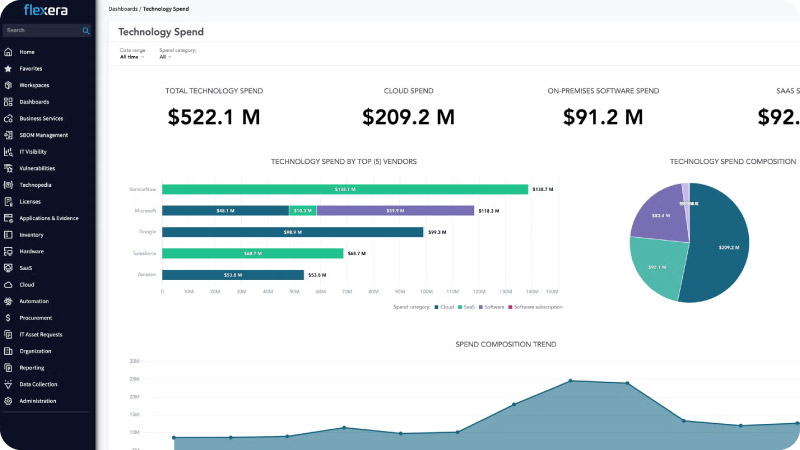Toggle Software legend swatch
800x450 pixels.
[x=481, y=307]
